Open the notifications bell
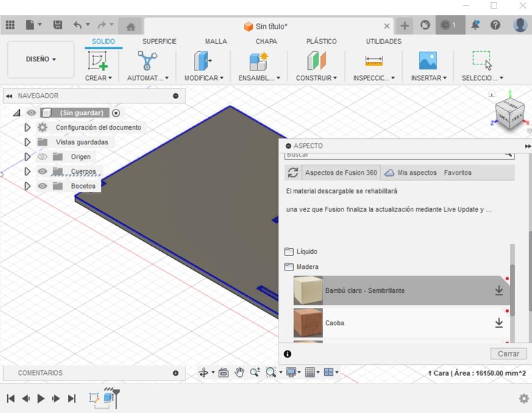532x413 pixels. click(x=476, y=25)
